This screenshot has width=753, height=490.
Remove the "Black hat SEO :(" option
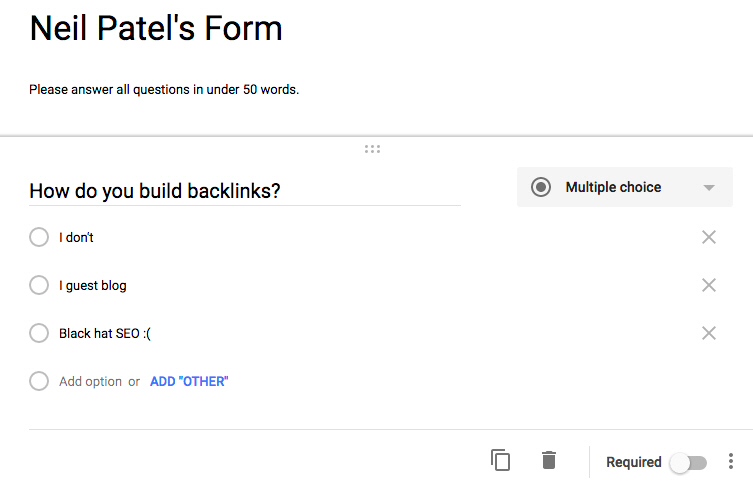(709, 333)
